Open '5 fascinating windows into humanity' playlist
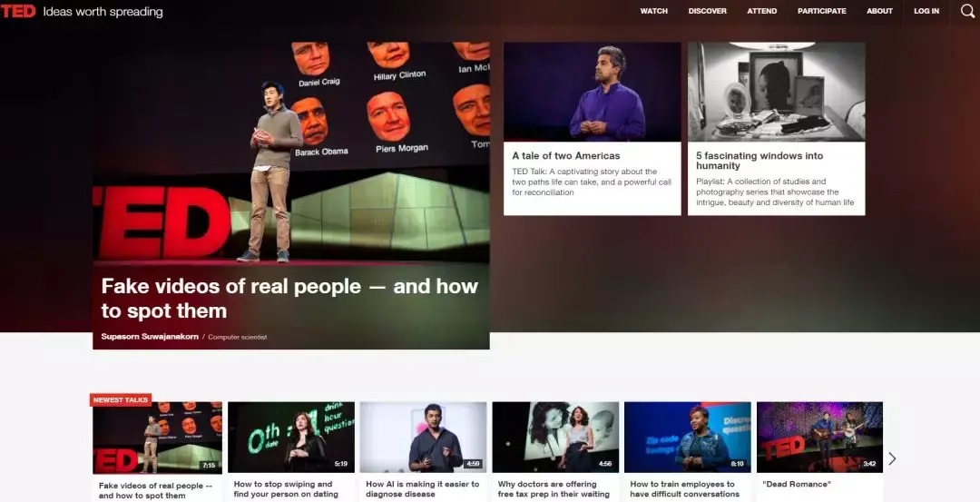Viewport: 980px width, 502px height. tap(759, 161)
